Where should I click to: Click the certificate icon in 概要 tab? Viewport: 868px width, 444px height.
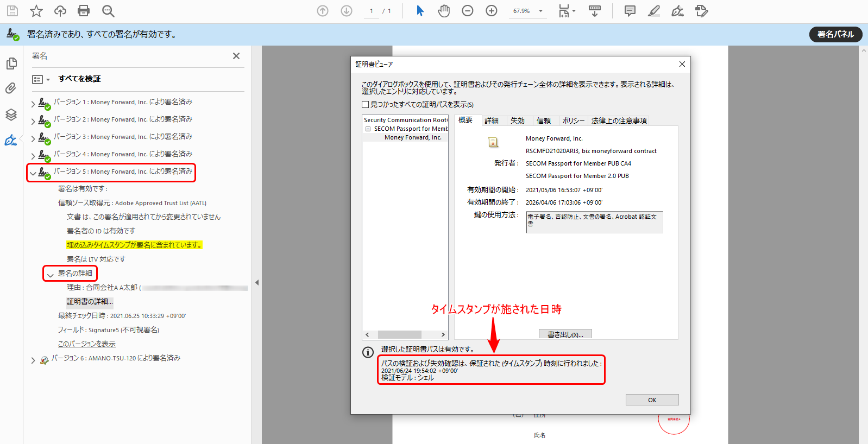tap(493, 142)
